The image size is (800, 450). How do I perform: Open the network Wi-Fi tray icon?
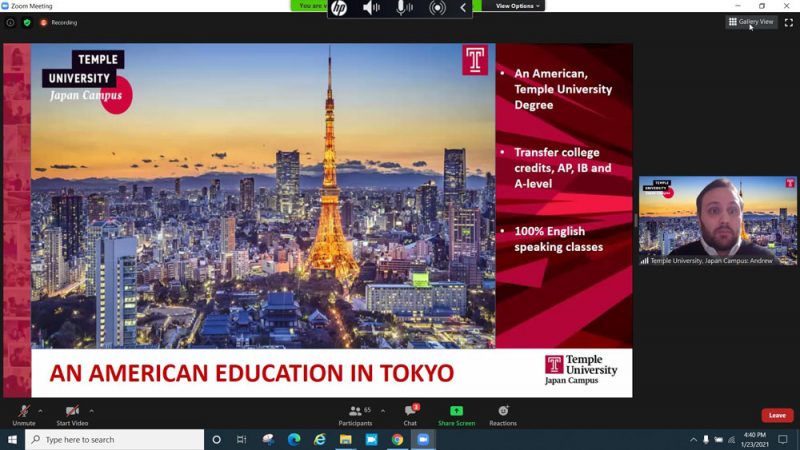point(732,439)
